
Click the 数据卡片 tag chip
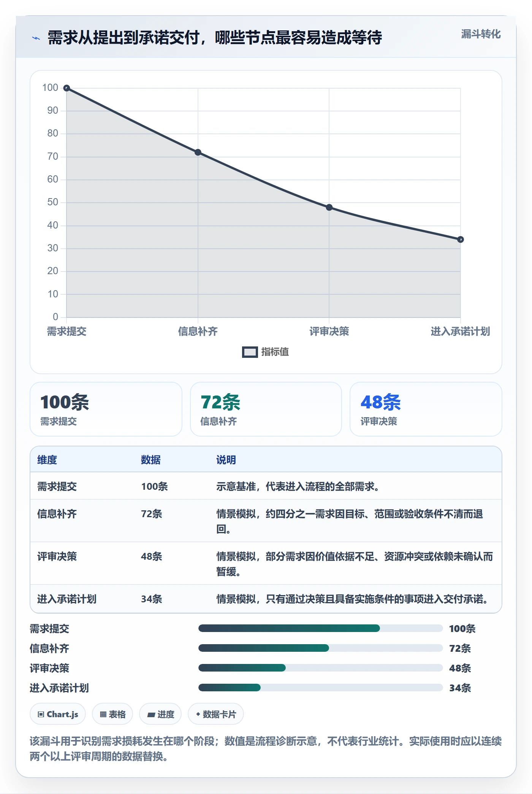216,714
